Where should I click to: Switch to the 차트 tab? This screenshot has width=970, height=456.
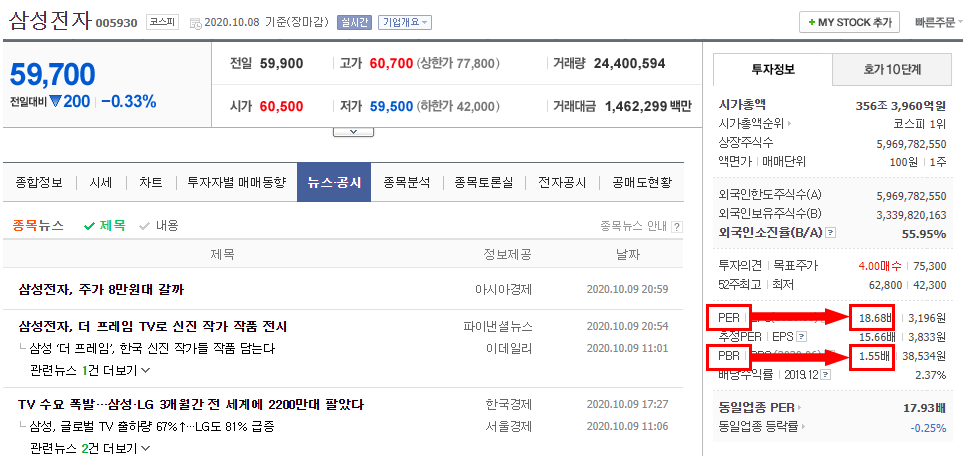151,183
